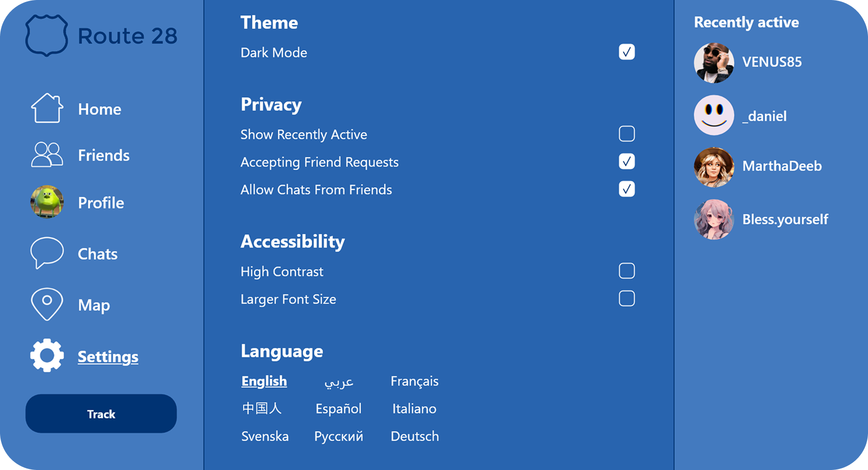
Task: Disable the Dark Mode checkbox
Action: [626, 52]
